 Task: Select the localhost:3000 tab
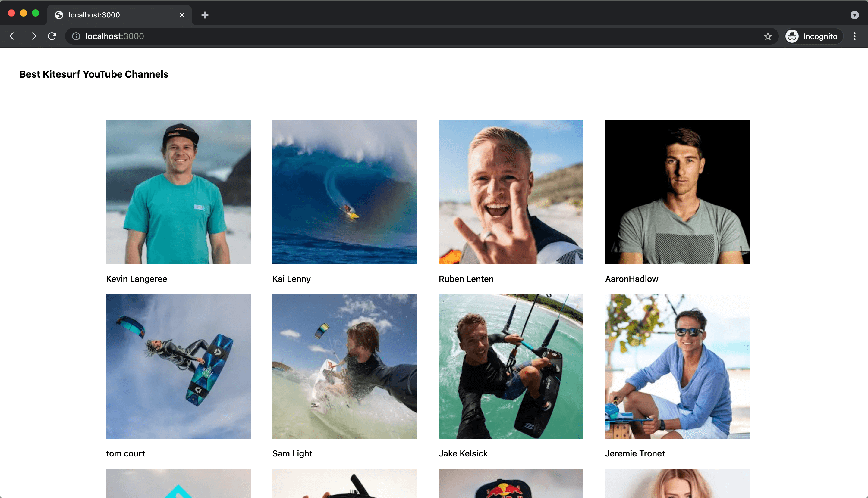pyautogui.click(x=120, y=15)
